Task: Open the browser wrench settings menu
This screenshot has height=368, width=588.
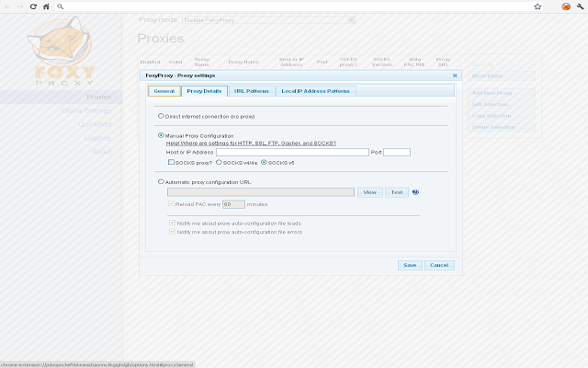Action: tap(580, 6)
